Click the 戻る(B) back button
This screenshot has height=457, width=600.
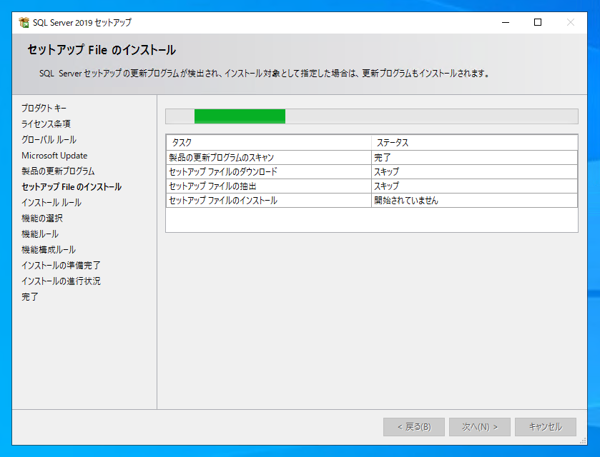click(414, 427)
